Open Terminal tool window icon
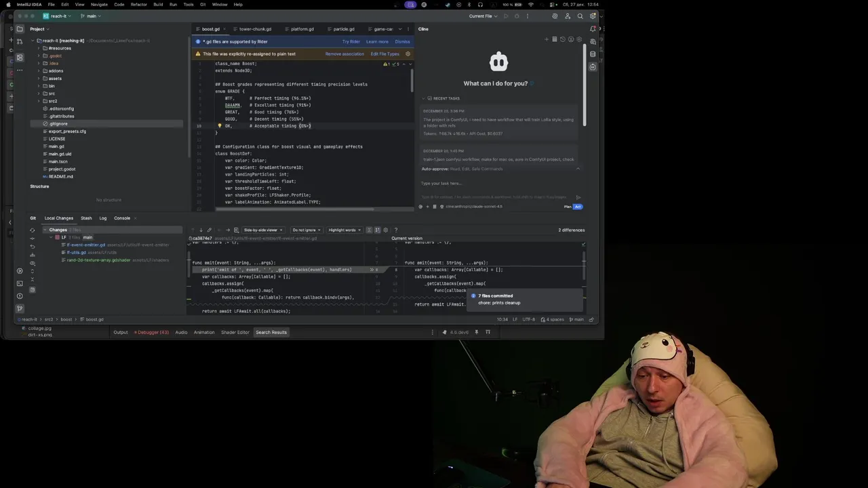Screen dimensions: 868x488 (x=20, y=283)
